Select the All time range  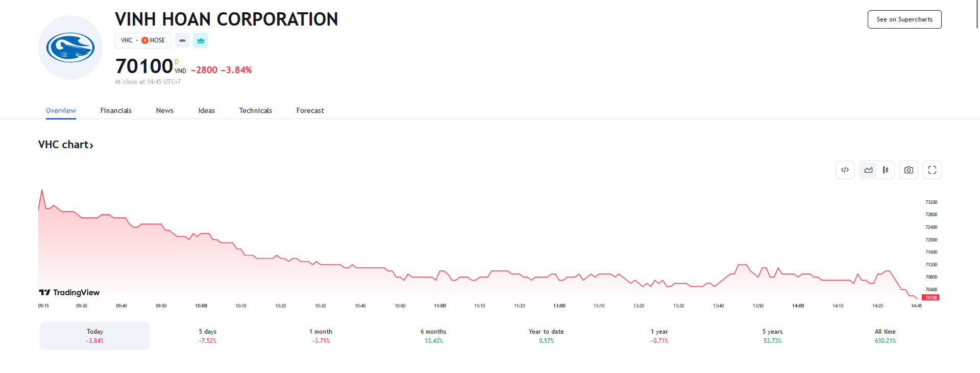[885, 336]
